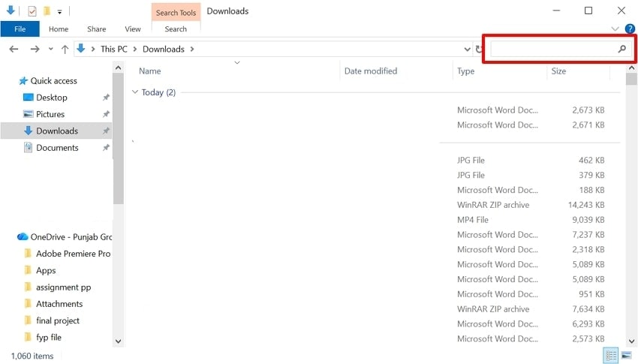Open the assignment pp folder
Viewport: 638px width, 364px height.
(64, 287)
